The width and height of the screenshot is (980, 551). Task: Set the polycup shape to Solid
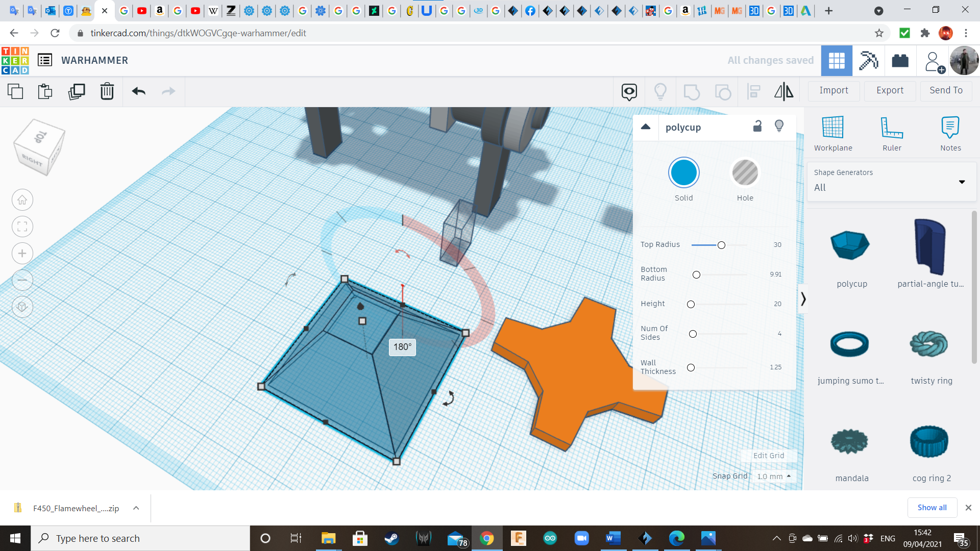(x=683, y=173)
